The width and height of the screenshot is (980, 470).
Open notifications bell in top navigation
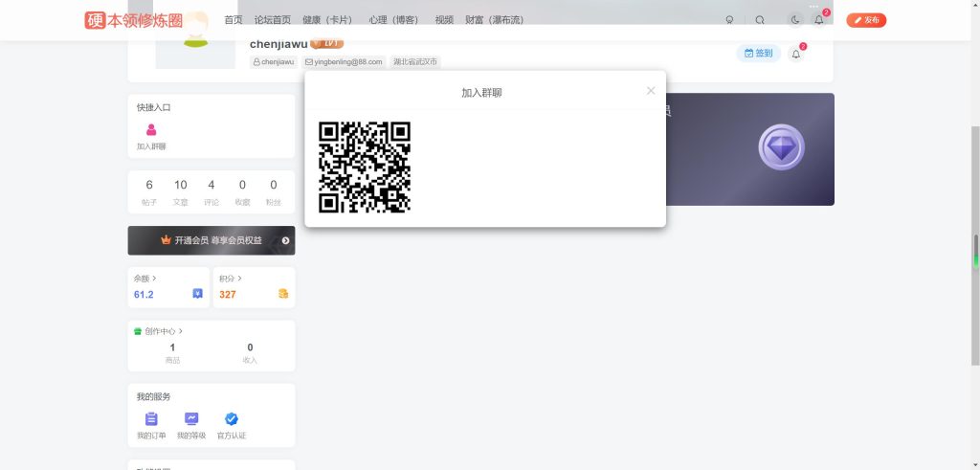819,20
